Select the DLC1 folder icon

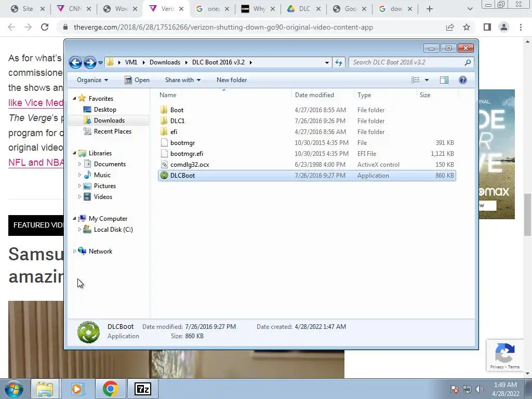[164, 121]
